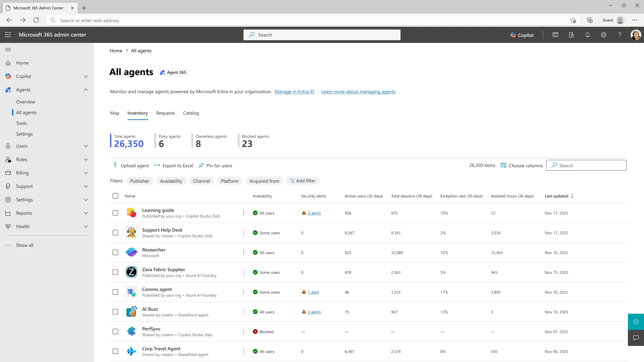Open the Copilot assistant in the top bar
This screenshot has height=362, width=644.
coord(522,35)
